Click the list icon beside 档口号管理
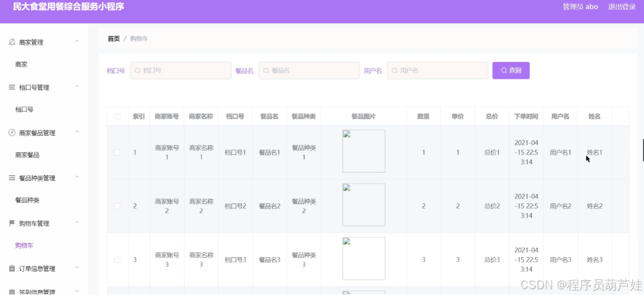 pyautogui.click(x=12, y=87)
